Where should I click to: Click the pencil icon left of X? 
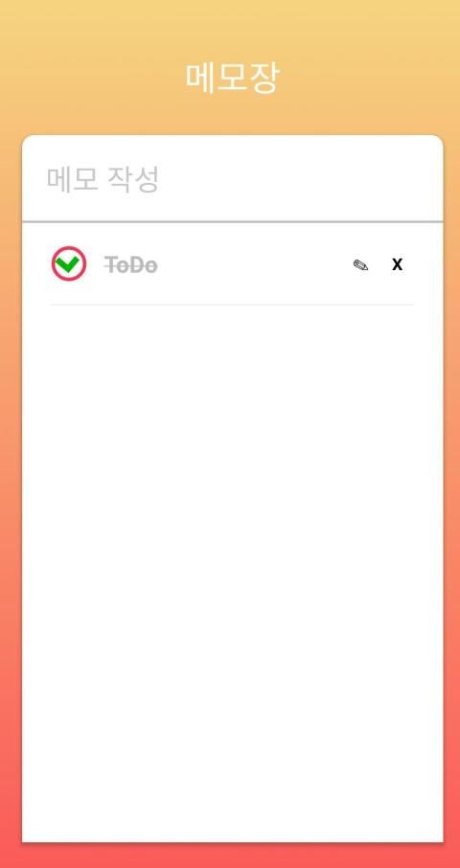pos(361,265)
